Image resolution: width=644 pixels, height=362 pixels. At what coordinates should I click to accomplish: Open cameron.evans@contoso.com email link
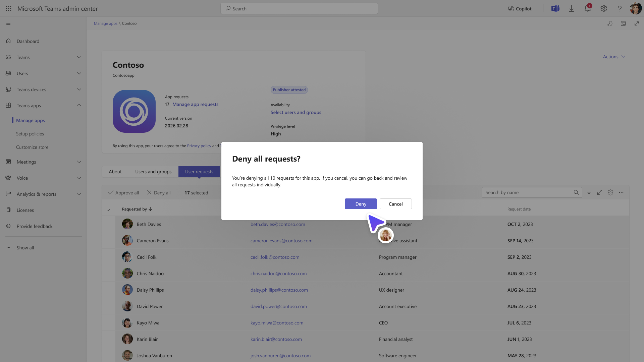tap(281, 241)
